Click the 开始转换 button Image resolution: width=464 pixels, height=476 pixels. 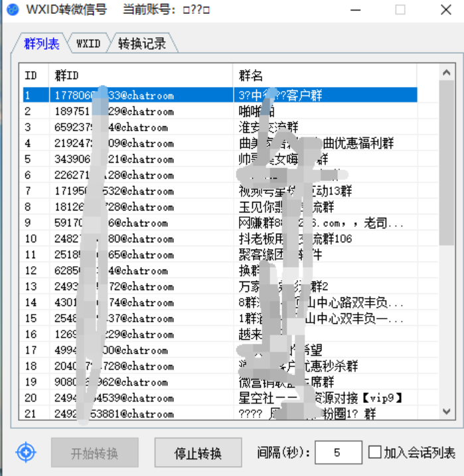point(95,452)
